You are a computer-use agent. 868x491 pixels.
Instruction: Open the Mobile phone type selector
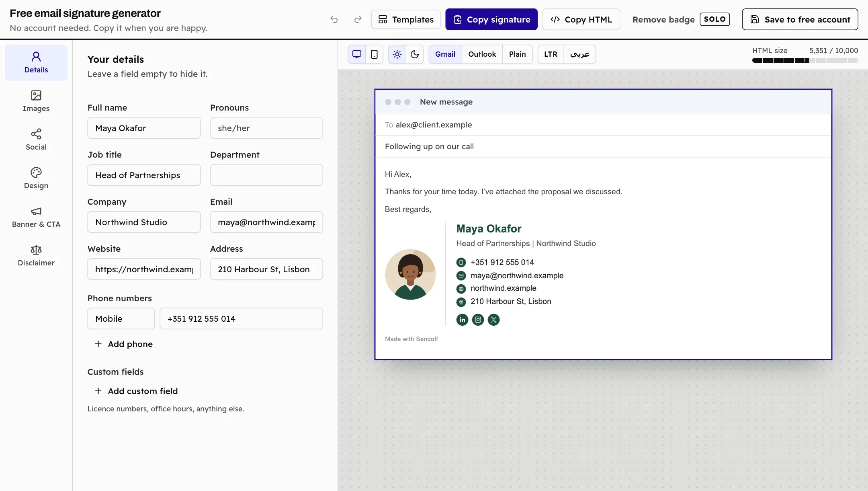(x=121, y=318)
